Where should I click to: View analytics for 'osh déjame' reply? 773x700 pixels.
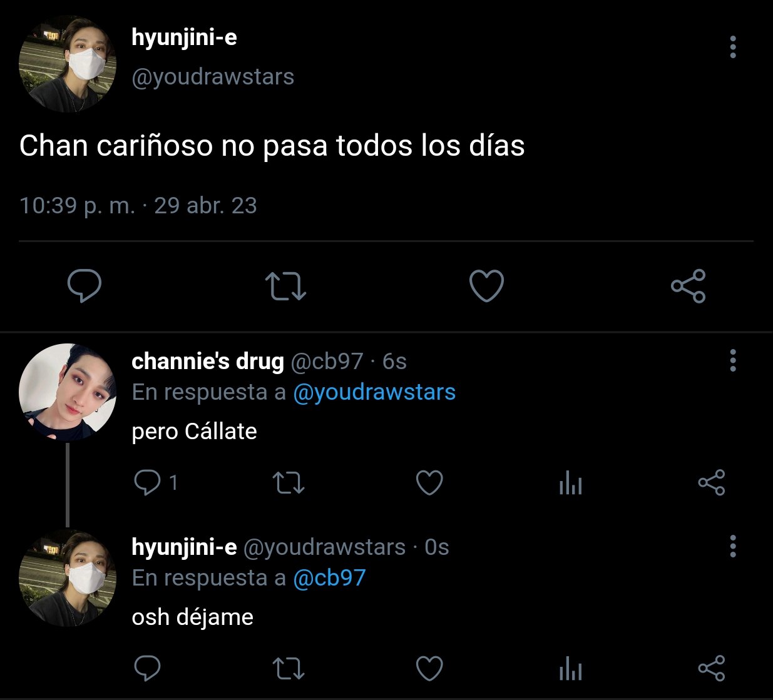click(570, 668)
